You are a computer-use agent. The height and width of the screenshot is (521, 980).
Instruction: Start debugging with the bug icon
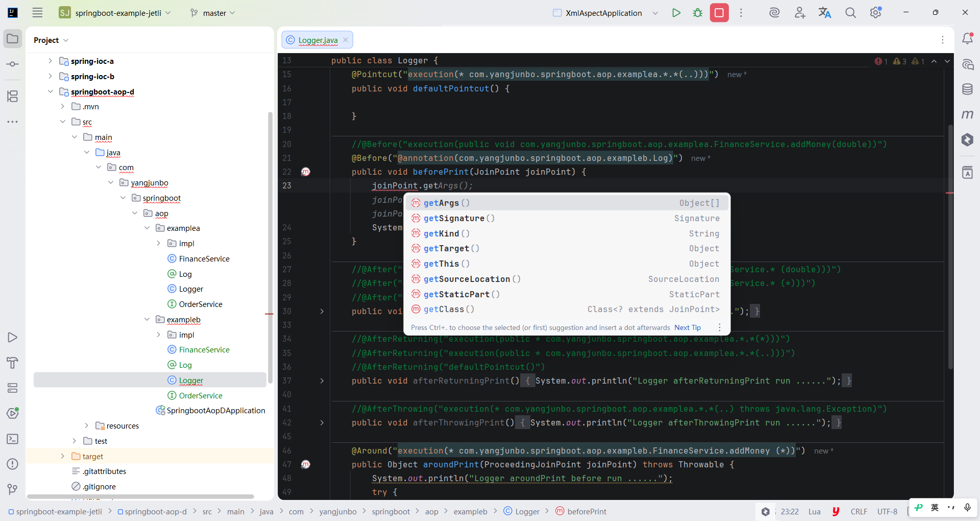698,13
